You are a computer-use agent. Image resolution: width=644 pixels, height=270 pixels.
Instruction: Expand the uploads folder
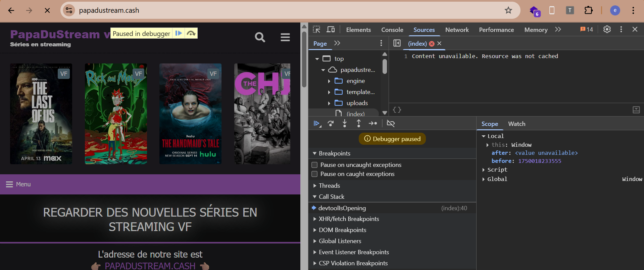point(329,103)
